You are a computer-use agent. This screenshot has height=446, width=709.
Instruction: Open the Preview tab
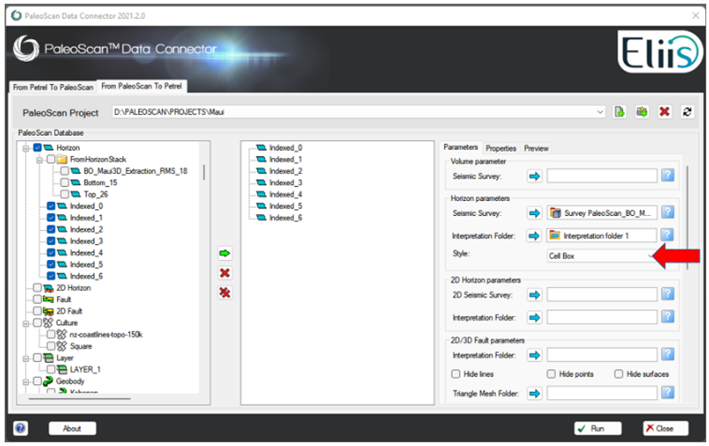tap(536, 148)
